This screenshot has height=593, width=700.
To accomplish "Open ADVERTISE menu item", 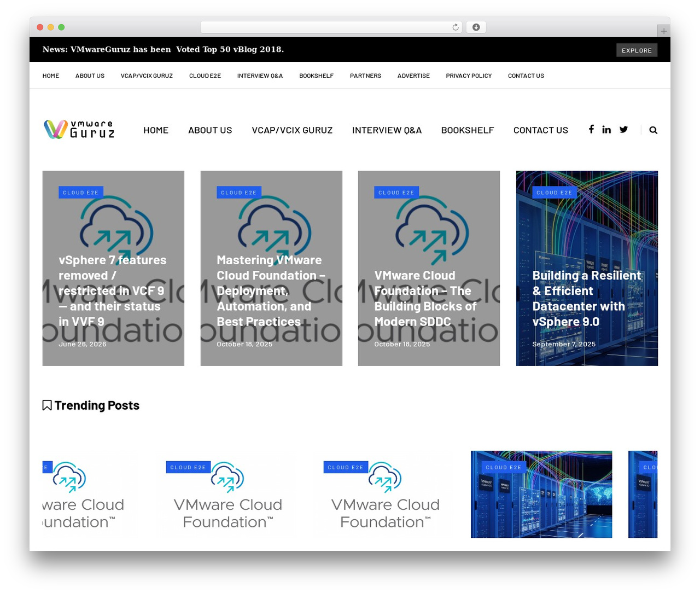I will 413,76.
